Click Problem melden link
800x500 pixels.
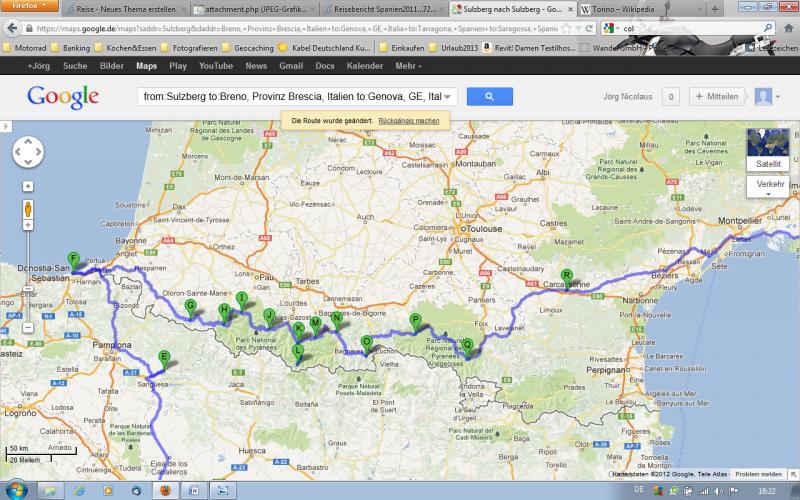pos(758,474)
